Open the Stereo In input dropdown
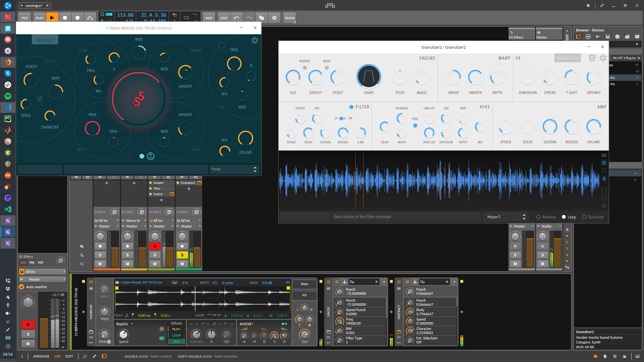 (x=134, y=221)
